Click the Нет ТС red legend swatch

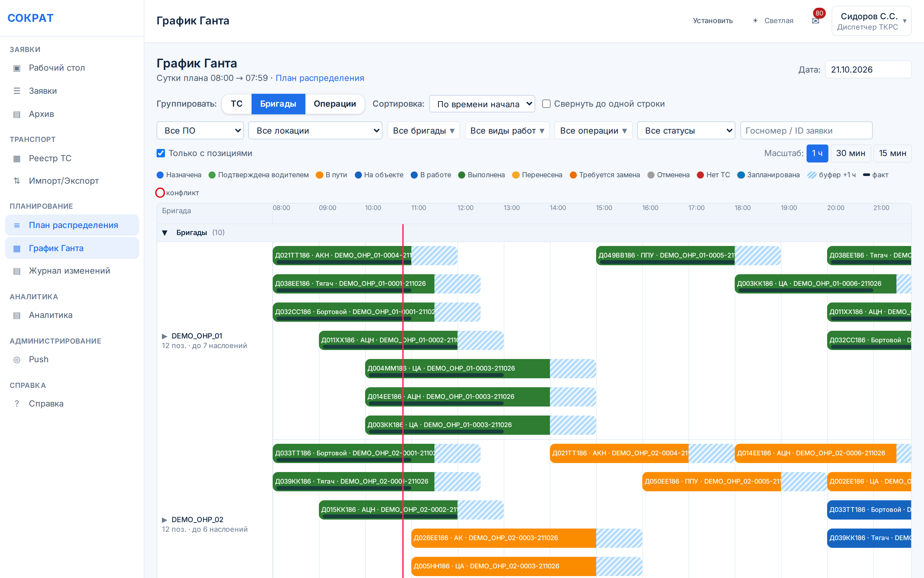pos(700,175)
